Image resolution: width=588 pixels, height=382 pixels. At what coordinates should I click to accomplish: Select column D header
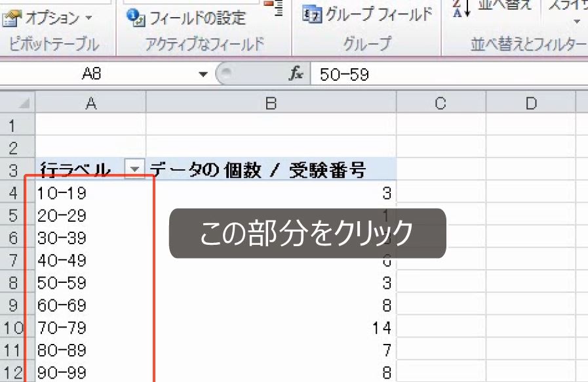(x=531, y=102)
